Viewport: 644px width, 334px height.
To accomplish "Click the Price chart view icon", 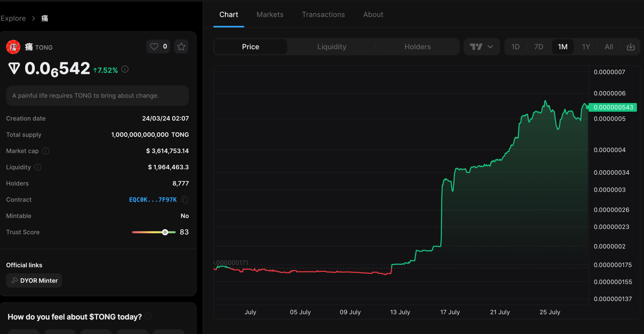I will tap(250, 47).
